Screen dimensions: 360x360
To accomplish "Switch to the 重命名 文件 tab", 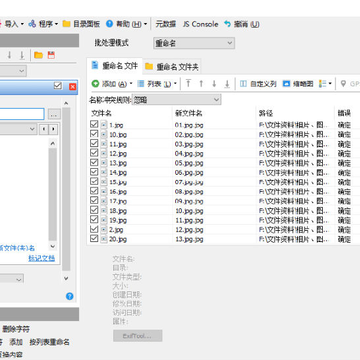I will (115, 66).
